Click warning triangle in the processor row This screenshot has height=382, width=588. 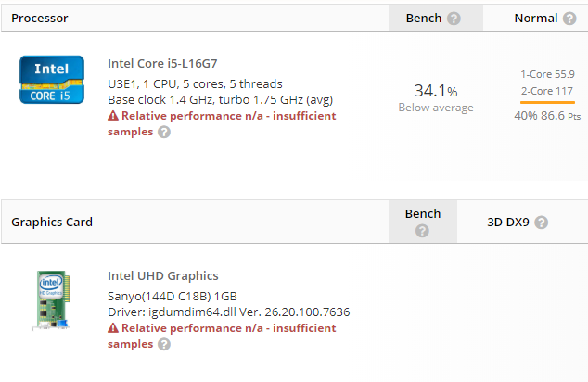pyautogui.click(x=113, y=116)
